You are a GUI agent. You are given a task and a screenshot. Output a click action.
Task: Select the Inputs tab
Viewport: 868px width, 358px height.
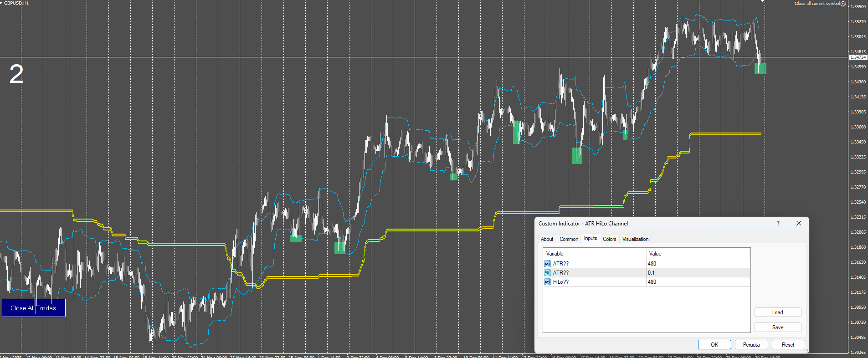(591, 238)
